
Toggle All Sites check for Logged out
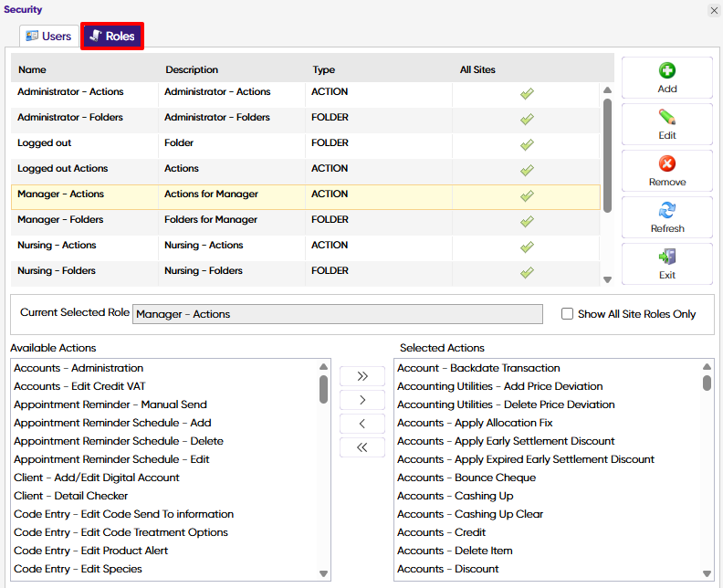pyautogui.click(x=527, y=145)
